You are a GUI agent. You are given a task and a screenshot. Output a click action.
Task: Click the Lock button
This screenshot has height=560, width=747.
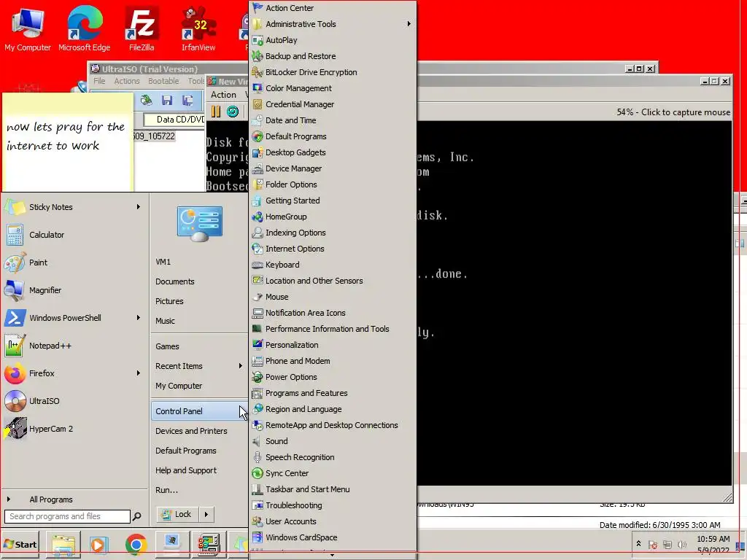(x=177, y=514)
